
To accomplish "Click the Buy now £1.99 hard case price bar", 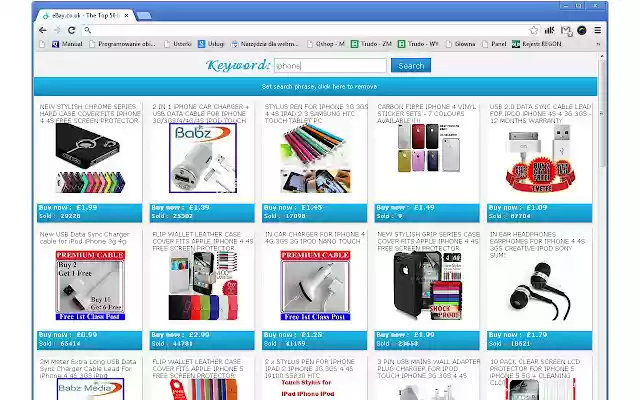I will point(89,213).
